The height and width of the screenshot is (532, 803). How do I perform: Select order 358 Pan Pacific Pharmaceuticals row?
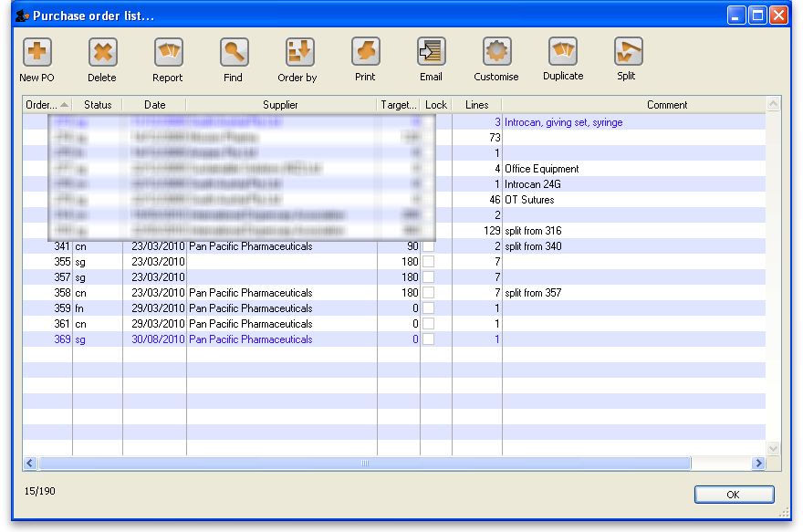(250, 293)
